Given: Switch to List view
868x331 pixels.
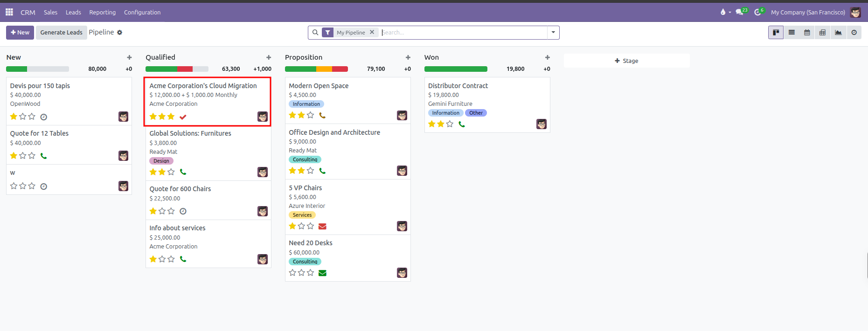Looking at the screenshot, I should click(792, 32).
